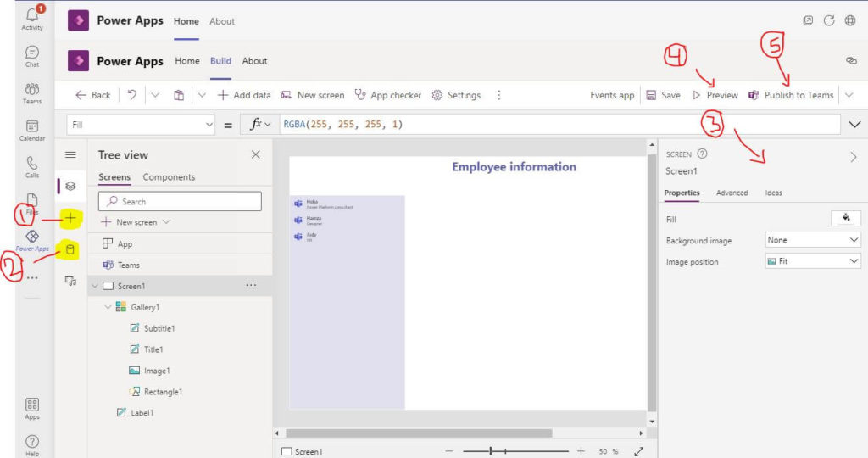The image size is (868, 458).
Task: Click the Paste clipboard icon
Action: point(179,95)
